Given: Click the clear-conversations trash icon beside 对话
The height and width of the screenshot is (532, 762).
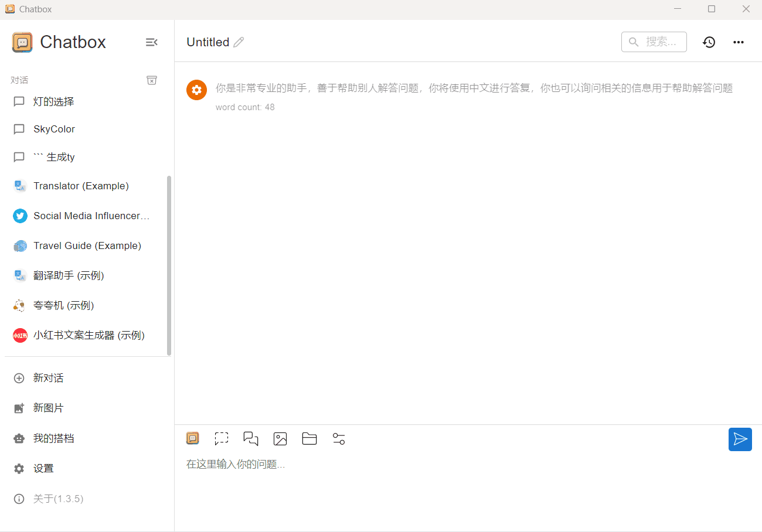Looking at the screenshot, I should [152, 80].
